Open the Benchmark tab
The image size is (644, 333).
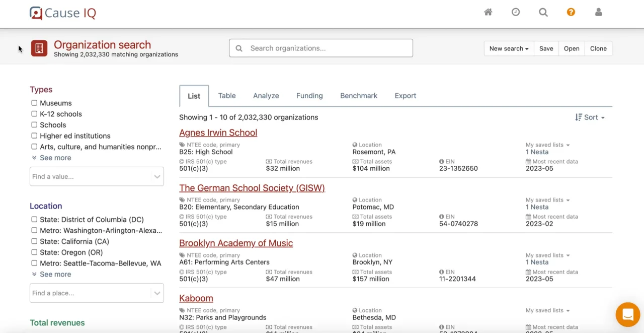359,96
